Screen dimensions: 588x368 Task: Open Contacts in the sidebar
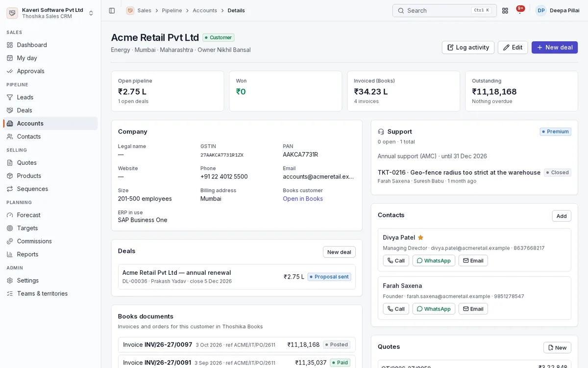tap(50, 136)
